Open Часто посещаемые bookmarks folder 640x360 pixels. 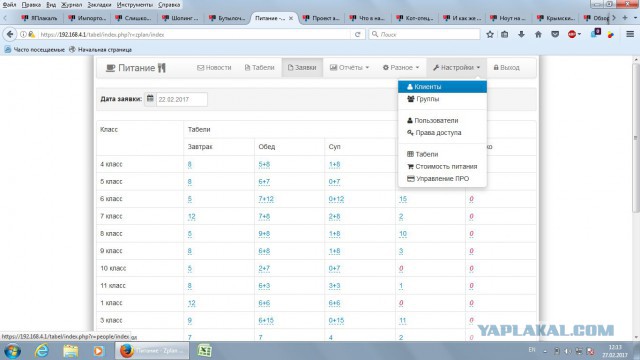[x=34, y=49]
